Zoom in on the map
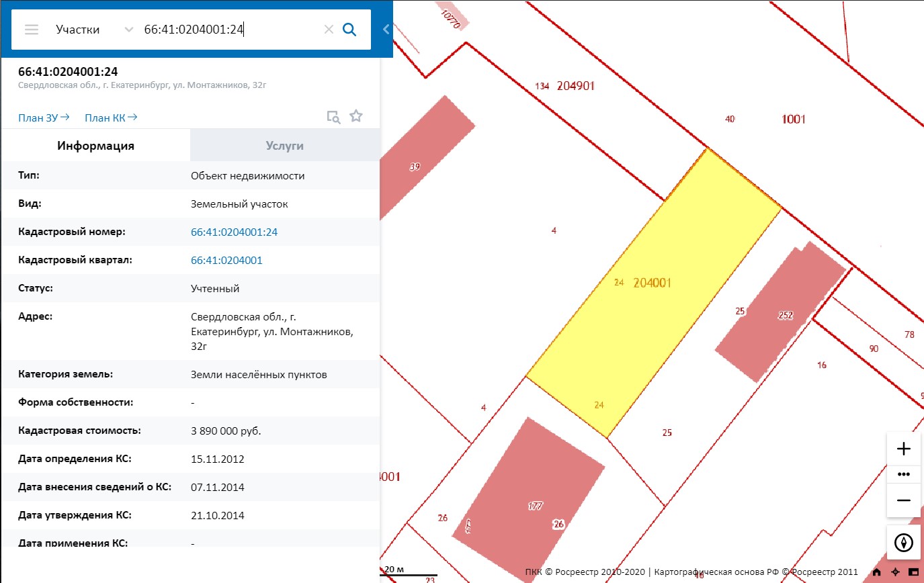This screenshot has height=583, width=924. (x=904, y=449)
